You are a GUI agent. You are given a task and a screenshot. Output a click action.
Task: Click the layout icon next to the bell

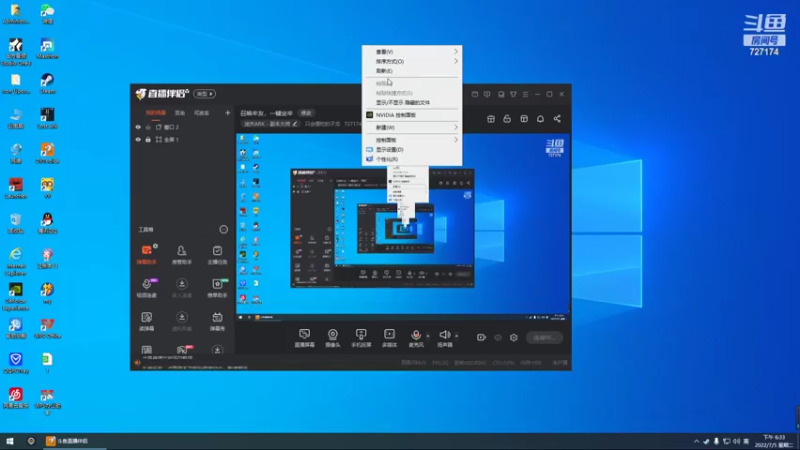pos(524,119)
